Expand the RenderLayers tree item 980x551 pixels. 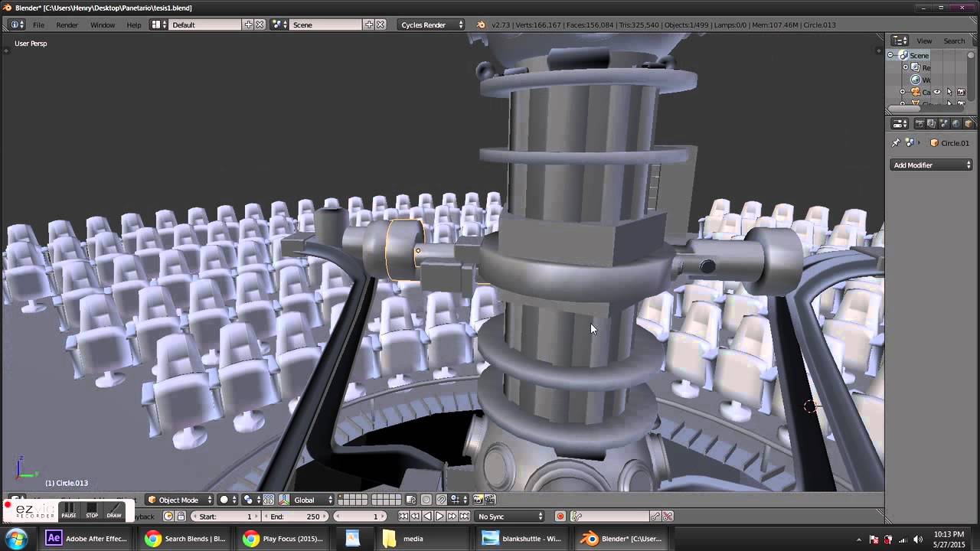click(x=905, y=67)
